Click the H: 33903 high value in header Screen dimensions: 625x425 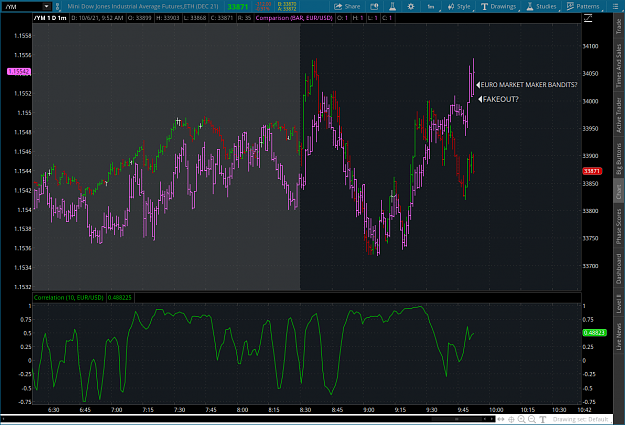166,18
